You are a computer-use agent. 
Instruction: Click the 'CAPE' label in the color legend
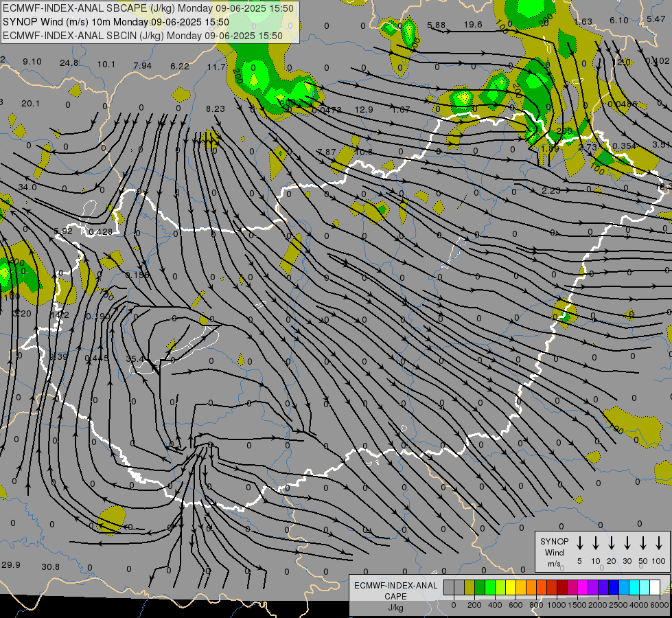click(x=395, y=597)
